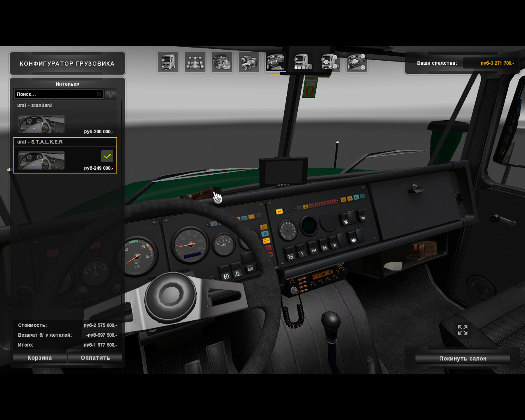Select the ural - S.T.A.L.K.E.R title

[x=40, y=142]
